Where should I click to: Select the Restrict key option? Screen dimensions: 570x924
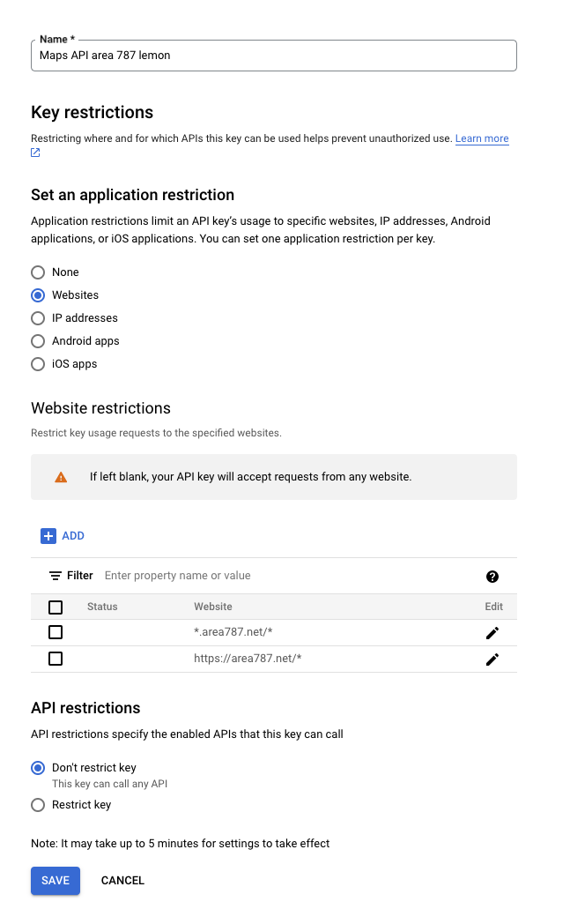[x=37, y=804]
